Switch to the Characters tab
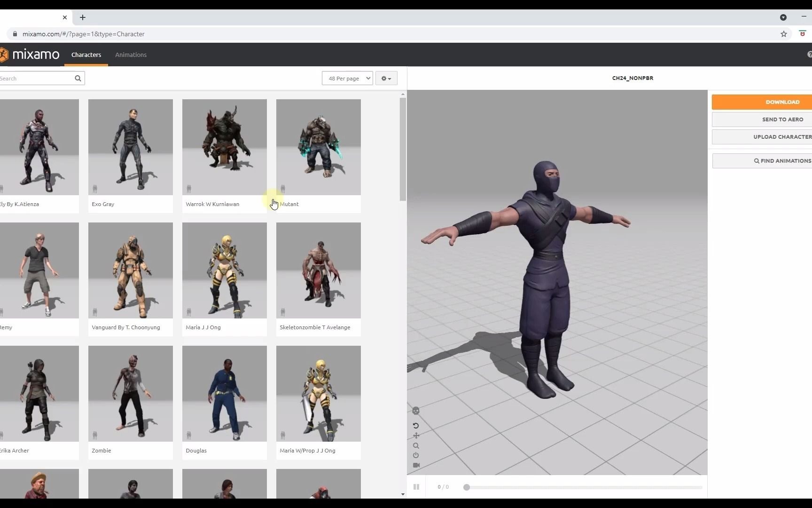 click(86, 55)
